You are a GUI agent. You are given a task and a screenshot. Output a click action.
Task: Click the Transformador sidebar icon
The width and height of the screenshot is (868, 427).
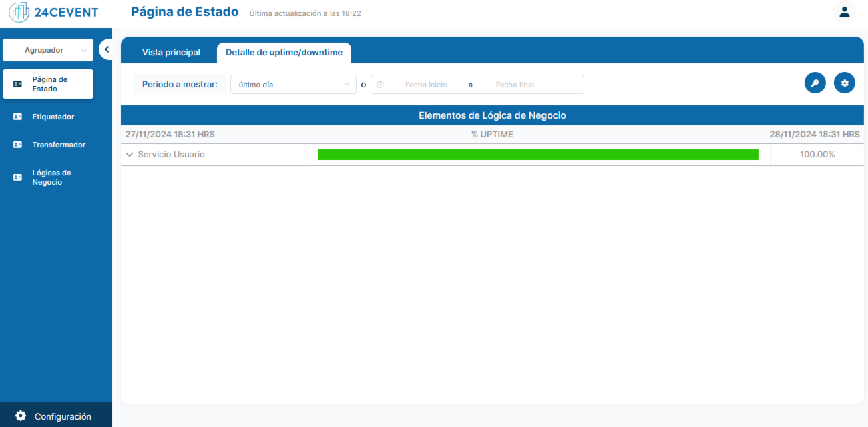pos(18,145)
